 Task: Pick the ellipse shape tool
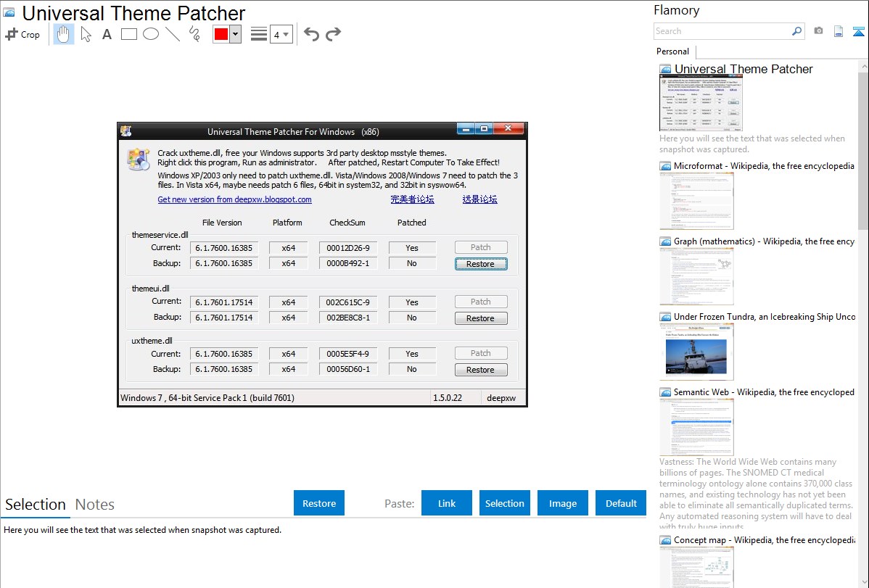pos(151,34)
